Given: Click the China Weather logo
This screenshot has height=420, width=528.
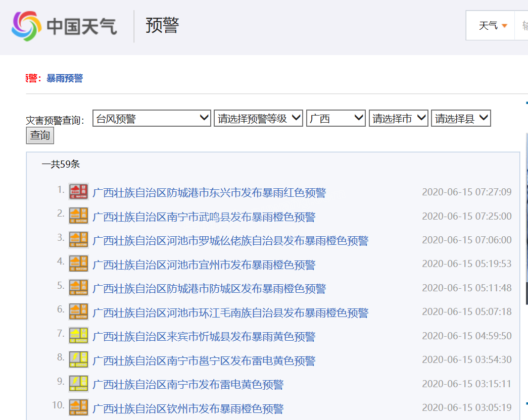Looking at the screenshot, I should pyautogui.click(x=64, y=26).
